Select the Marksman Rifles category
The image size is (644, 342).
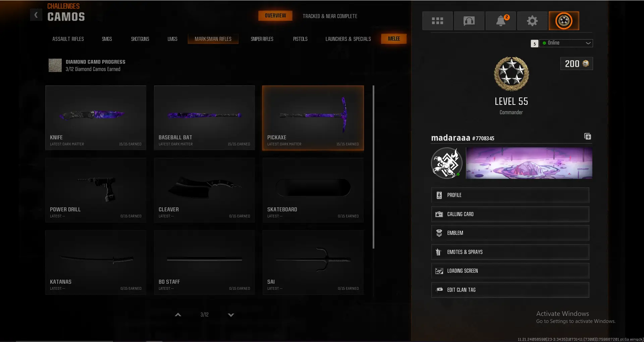click(213, 39)
